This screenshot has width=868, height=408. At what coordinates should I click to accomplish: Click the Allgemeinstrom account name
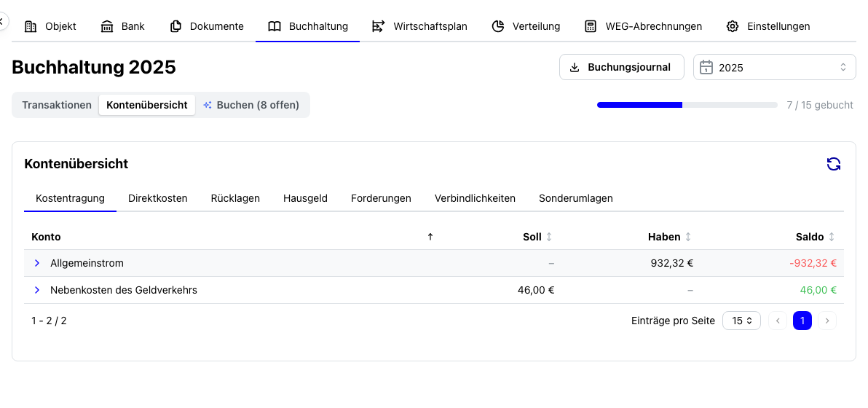87,263
